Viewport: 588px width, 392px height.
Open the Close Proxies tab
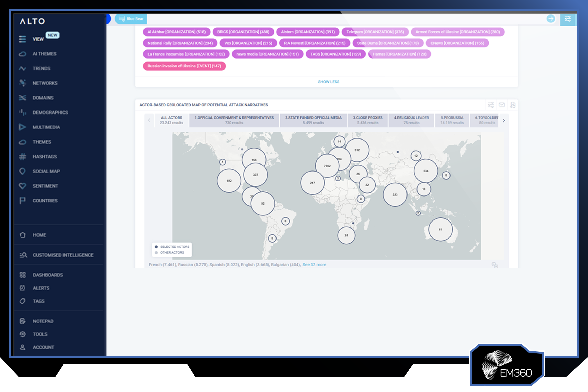(368, 120)
